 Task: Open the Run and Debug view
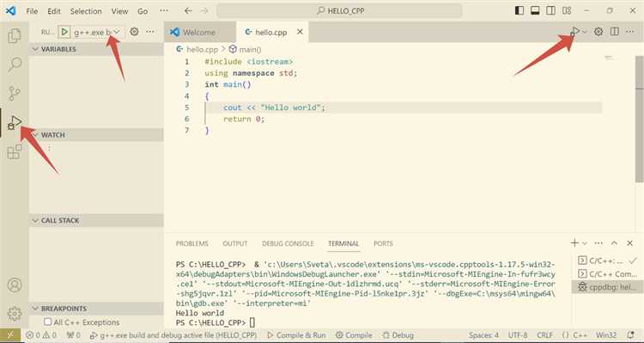point(15,123)
